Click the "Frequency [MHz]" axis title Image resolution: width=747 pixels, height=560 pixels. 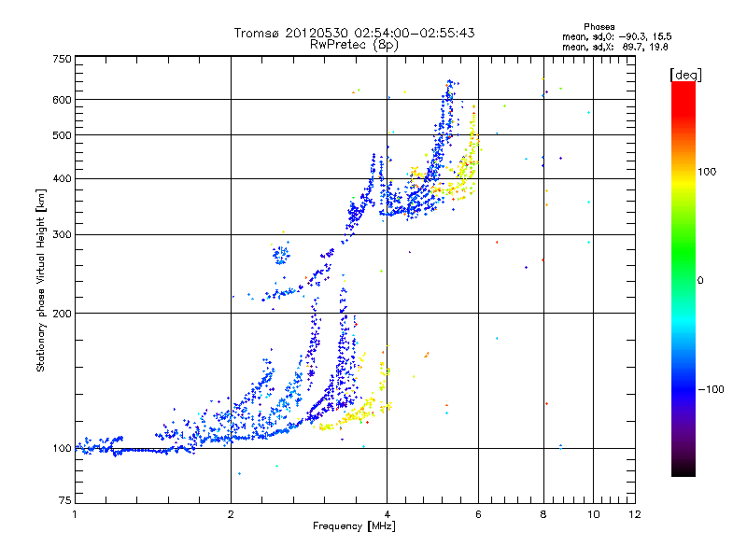tap(354, 526)
